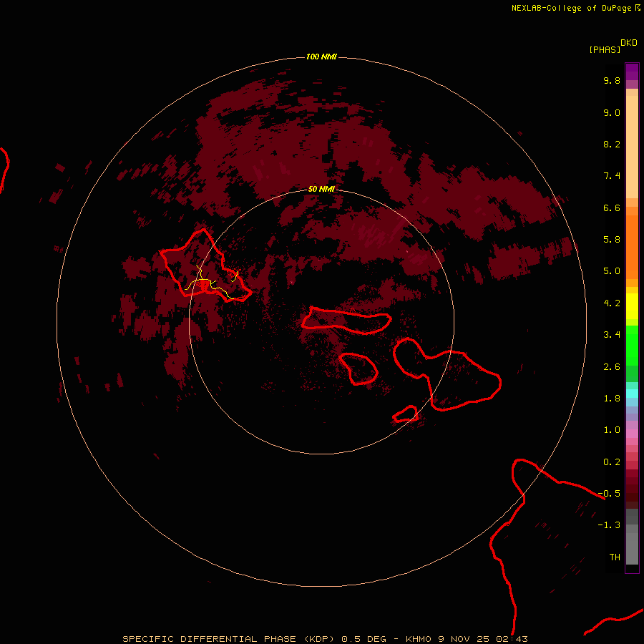This screenshot has width=644, height=644.
Task: Click inside the Molokai island outline
Action: (x=347, y=321)
